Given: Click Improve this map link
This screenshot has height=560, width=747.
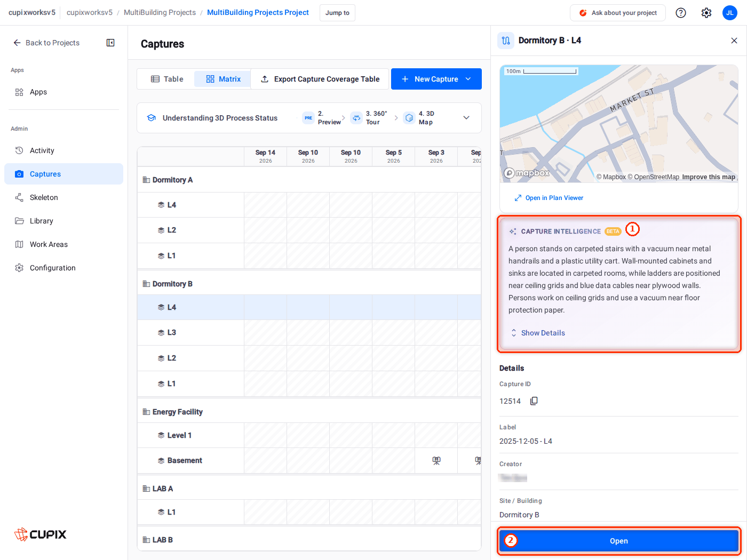Looking at the screenshot, I should click(709, 177).
